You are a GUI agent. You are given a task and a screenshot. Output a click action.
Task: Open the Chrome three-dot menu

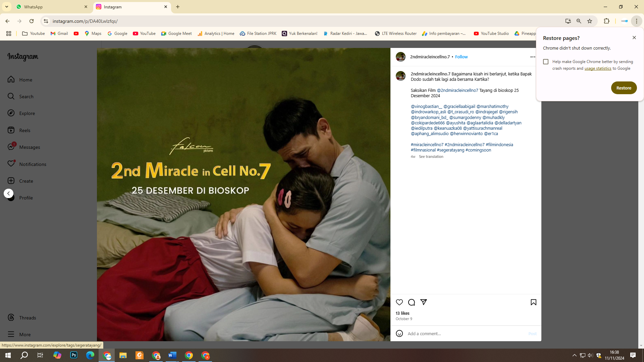637,21
